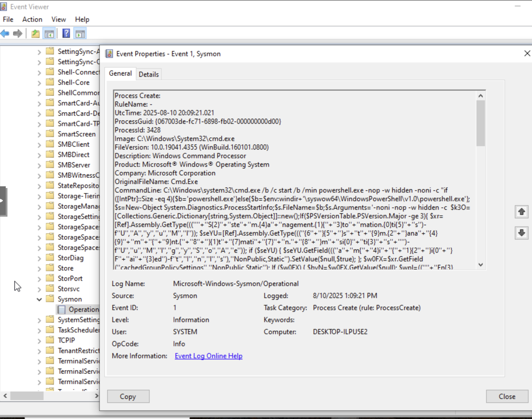The image size is (532, 419).
Task: Click the Logged 8/10/2025 1:09:21 PM value
Action: (x=345, y=295)
